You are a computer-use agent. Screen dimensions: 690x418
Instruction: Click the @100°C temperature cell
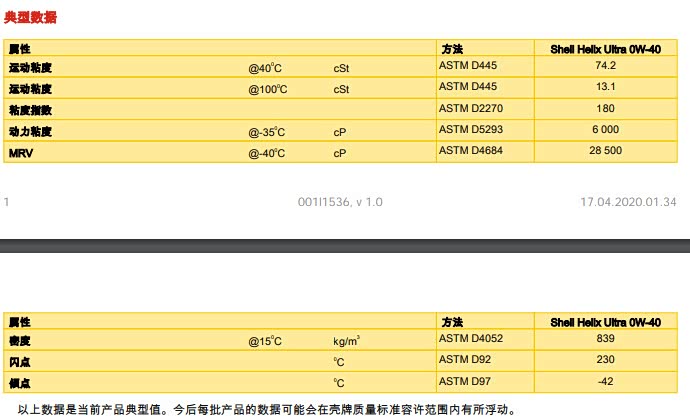coord(268,89)
